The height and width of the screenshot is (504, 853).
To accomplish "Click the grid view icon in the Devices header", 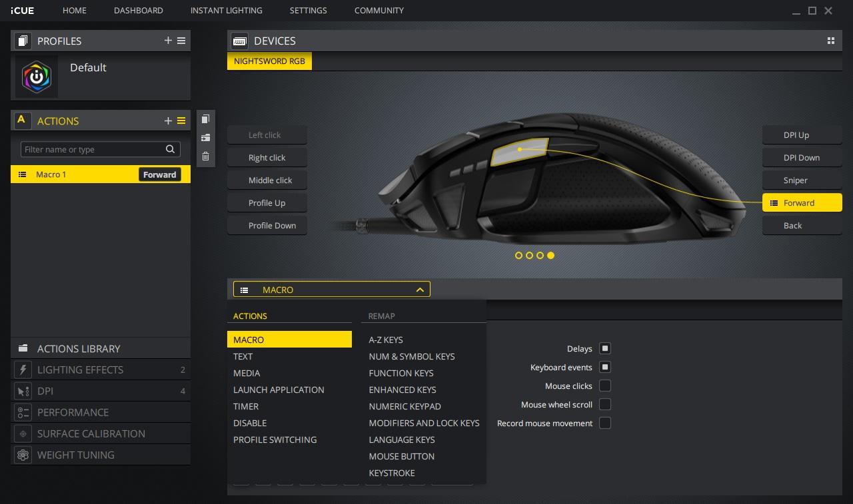I will coord(831,41).
